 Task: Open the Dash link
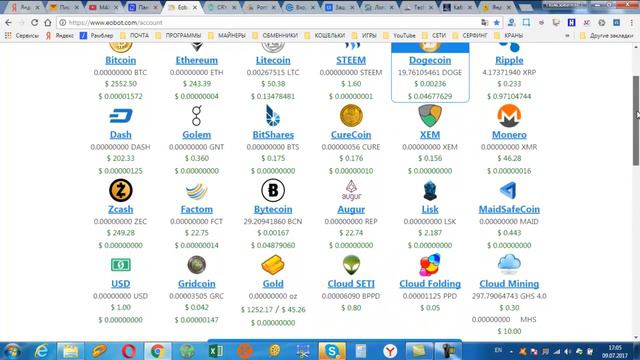(x=121, y=135)
